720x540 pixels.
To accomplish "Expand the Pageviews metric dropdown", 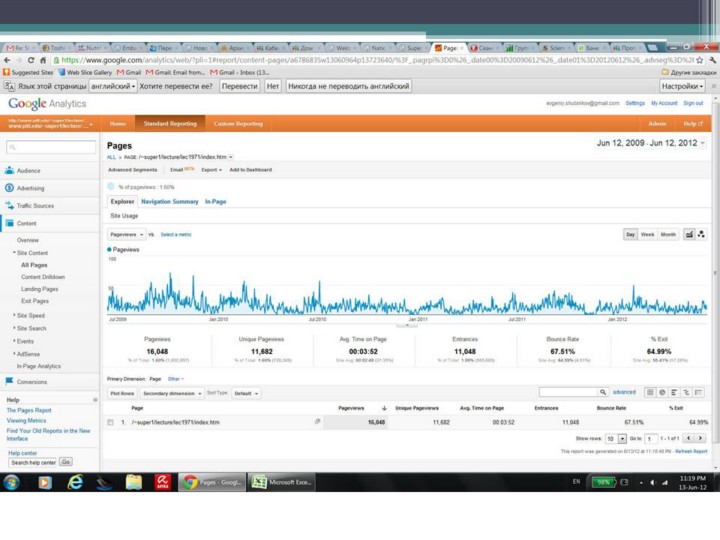I will (x=126, y=234).
